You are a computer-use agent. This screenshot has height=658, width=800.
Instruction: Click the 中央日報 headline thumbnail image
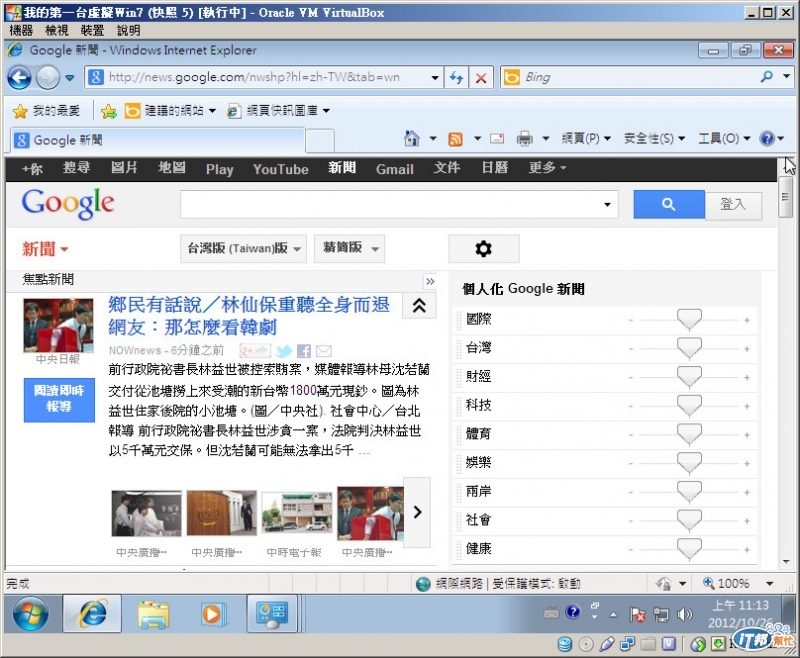(58, 325)
